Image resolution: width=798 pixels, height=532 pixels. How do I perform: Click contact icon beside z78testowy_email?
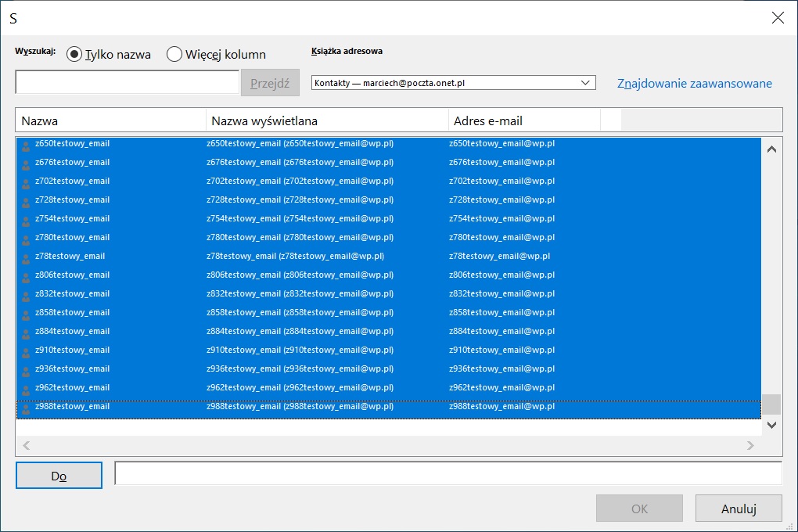point(26,257)
